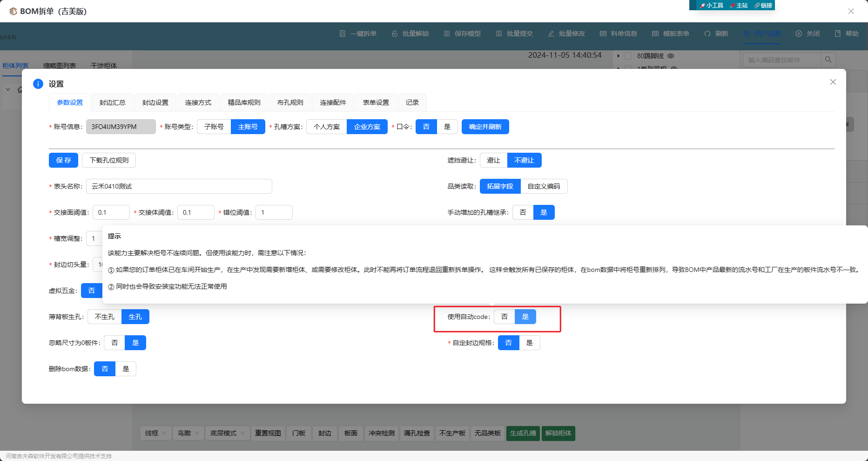
Task: Click the 一键拆单 toolbar icon
Action: pyautogui.click(x=343, y=34)
